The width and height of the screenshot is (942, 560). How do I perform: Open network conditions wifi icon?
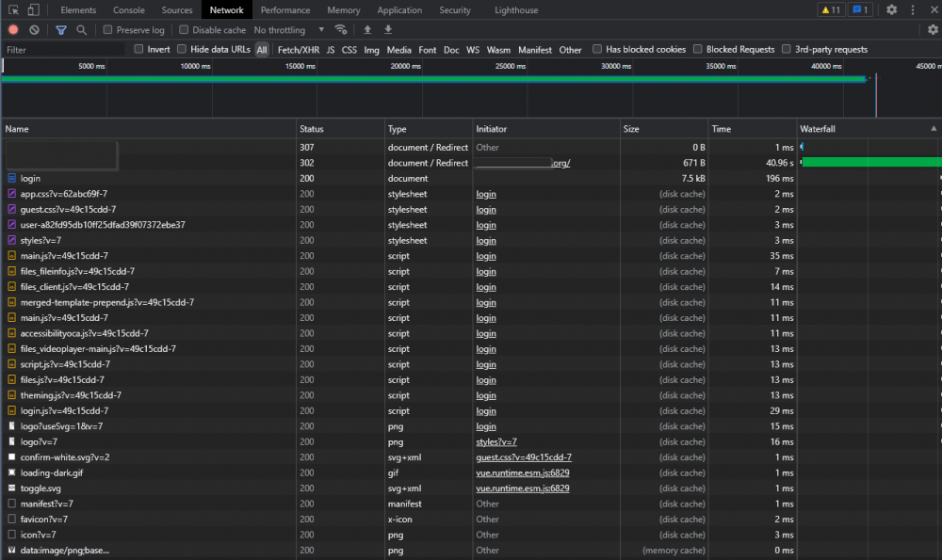click(x=341, y=29)
